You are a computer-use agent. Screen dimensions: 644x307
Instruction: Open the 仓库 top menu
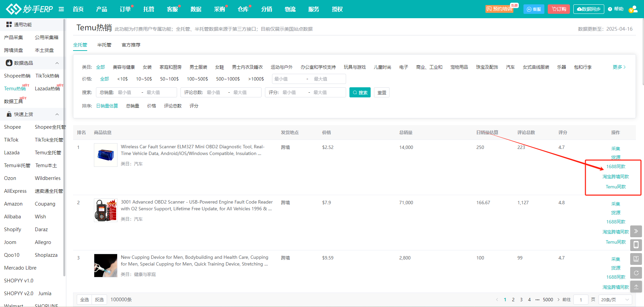pos(243,9)
